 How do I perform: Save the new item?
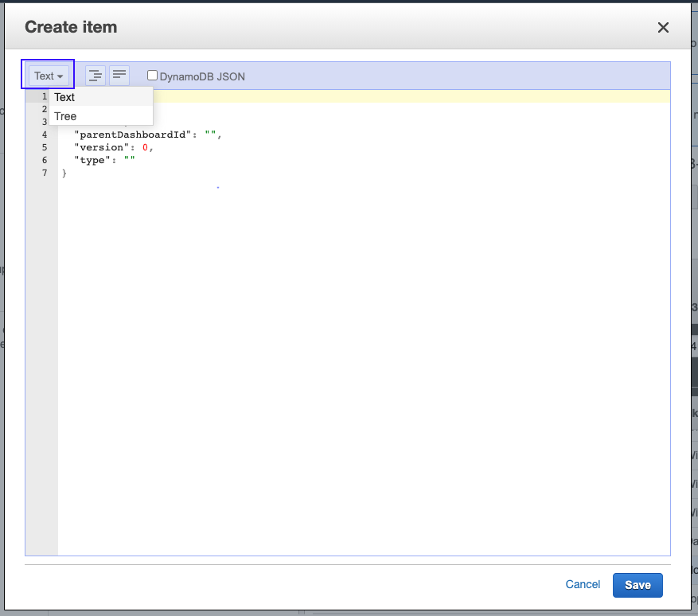click(638, 585)
